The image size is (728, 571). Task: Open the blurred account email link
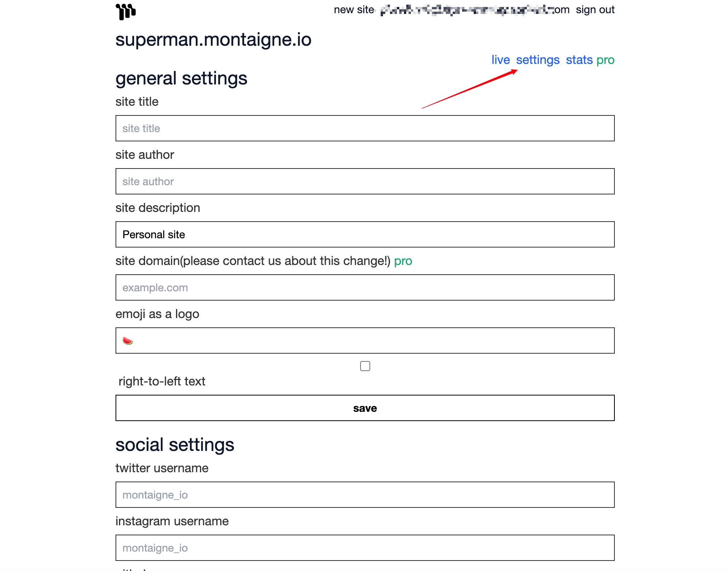point(475,10)
